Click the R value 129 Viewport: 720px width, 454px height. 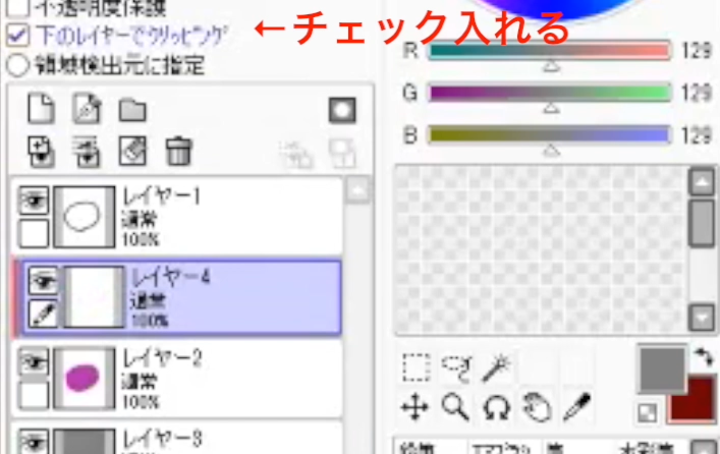pyautogui.click(x=697, y=50)
